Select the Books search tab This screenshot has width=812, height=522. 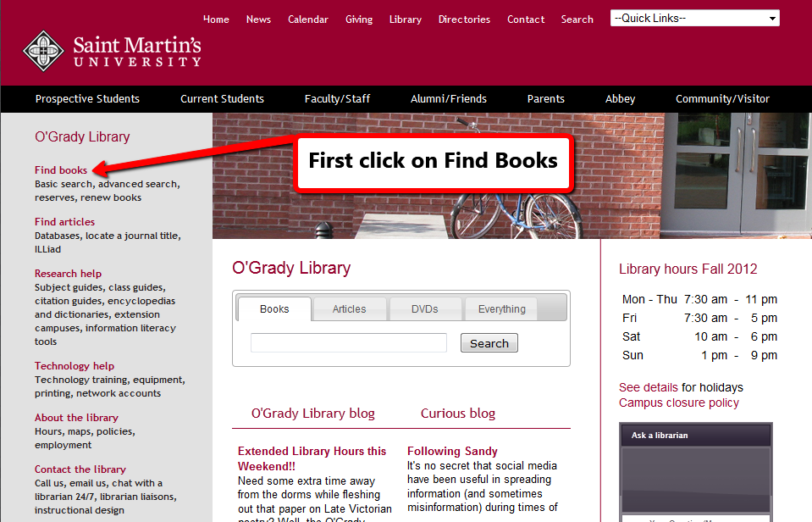[x=273, y=309]
